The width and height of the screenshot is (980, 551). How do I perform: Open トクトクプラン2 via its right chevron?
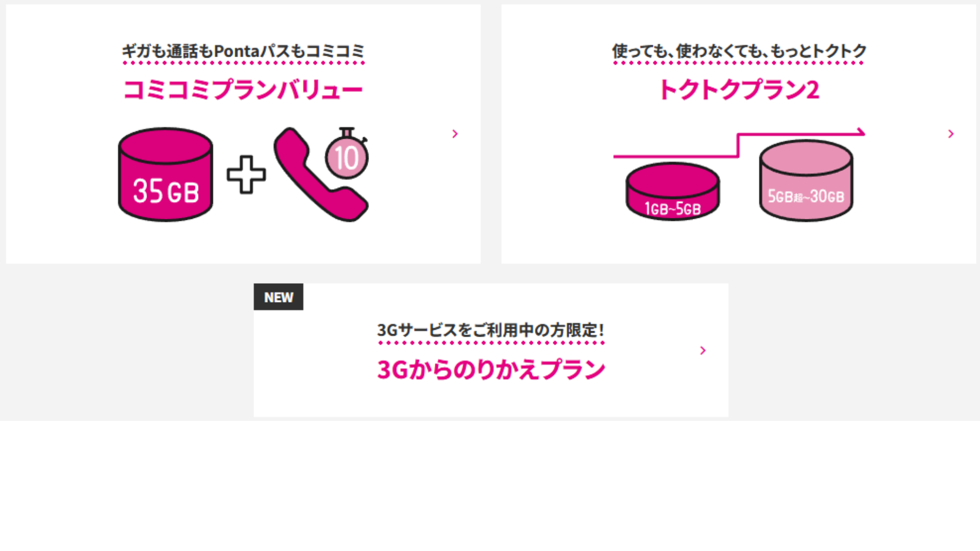click(951, 134)
